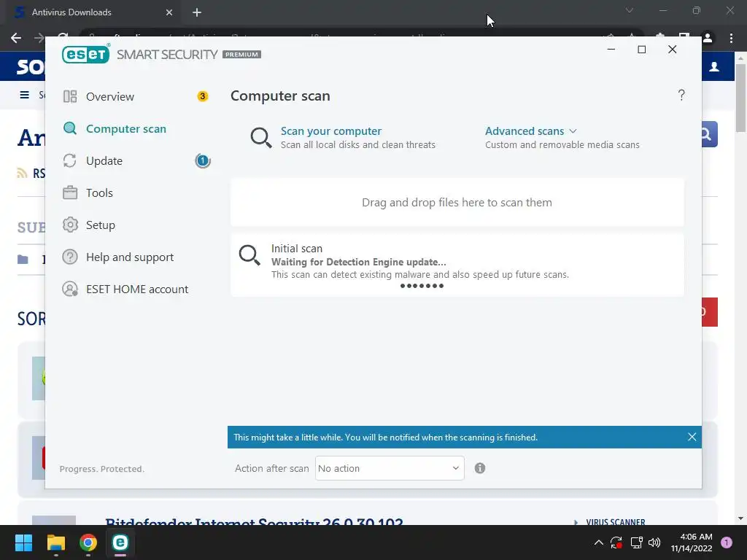
Task: Click the ESET taskbar icon
Action: 120,542
